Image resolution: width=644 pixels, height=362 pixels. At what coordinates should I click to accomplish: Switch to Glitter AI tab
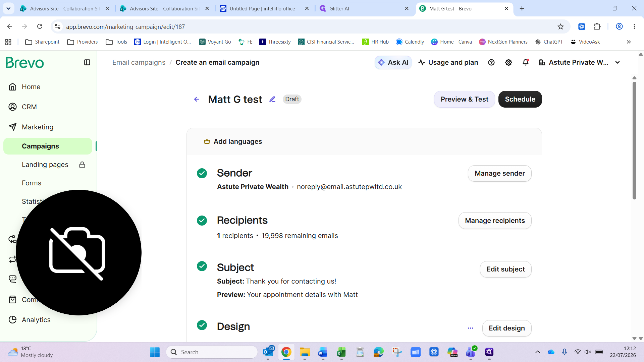click(x=364, y=8)
